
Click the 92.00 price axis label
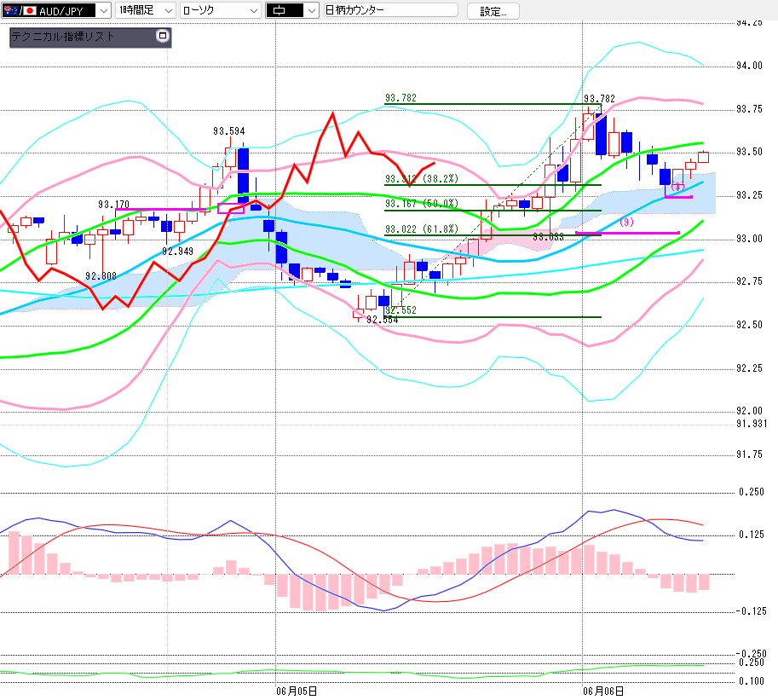(749, 411)
